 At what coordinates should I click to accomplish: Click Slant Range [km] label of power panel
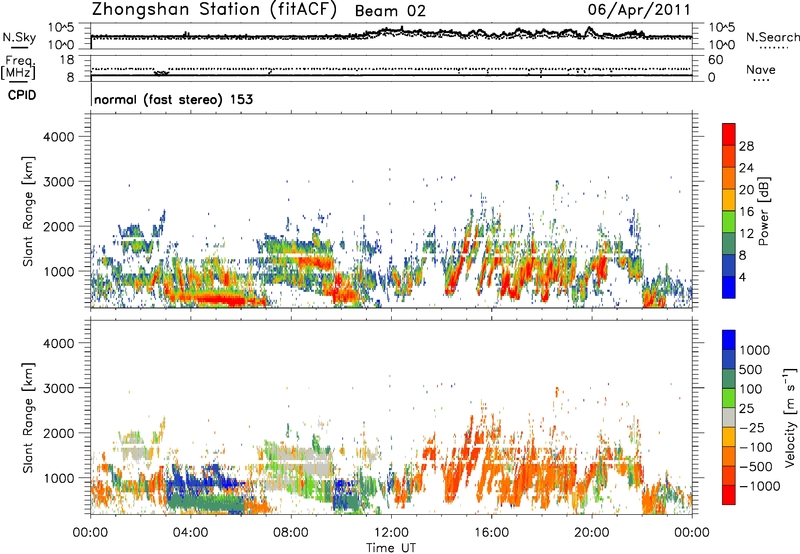click(28, 211)
